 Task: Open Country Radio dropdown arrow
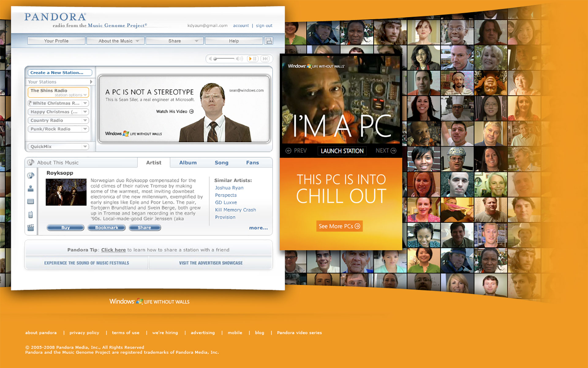[x=85, y=120]
